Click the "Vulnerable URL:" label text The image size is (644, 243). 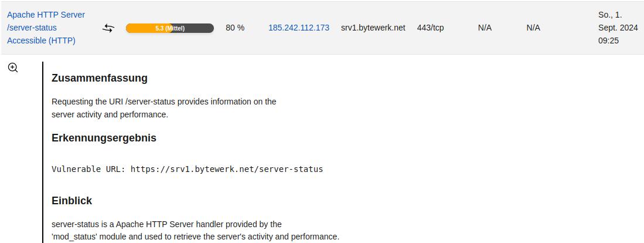[x=88, y=169]
